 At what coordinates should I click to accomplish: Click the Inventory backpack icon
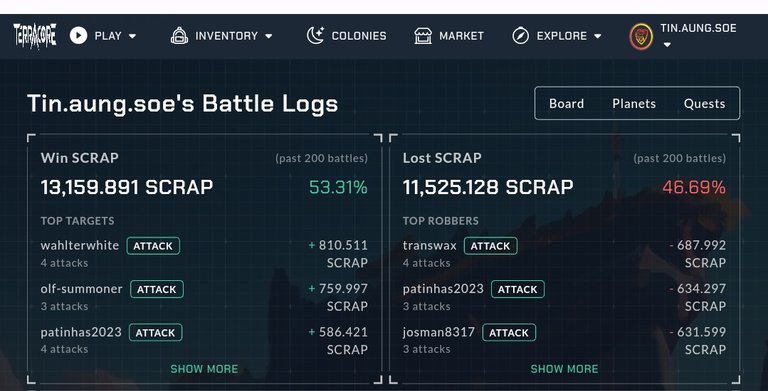(179, 36)
